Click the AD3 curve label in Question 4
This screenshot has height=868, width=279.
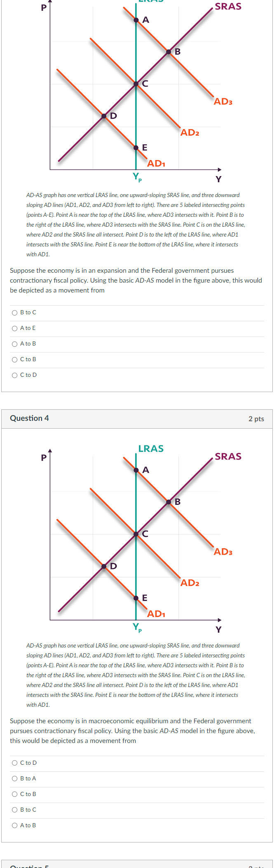click(224, 552)
